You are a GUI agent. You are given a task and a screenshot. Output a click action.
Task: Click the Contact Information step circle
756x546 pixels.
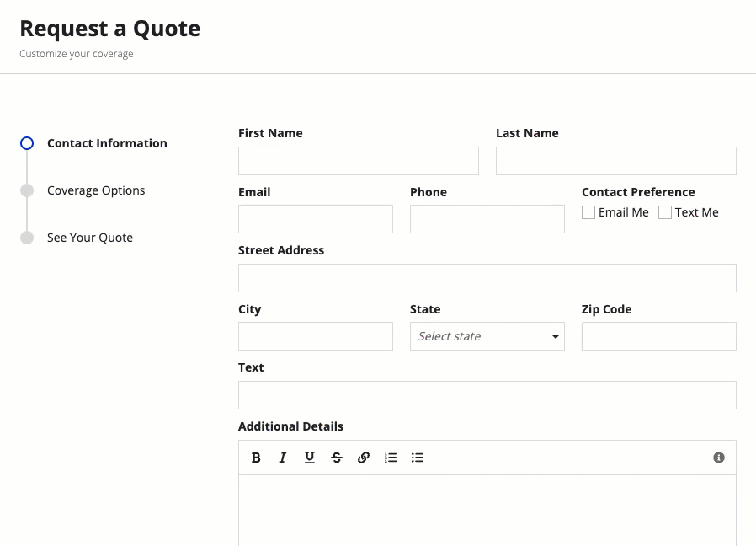[x=27, y=143]
